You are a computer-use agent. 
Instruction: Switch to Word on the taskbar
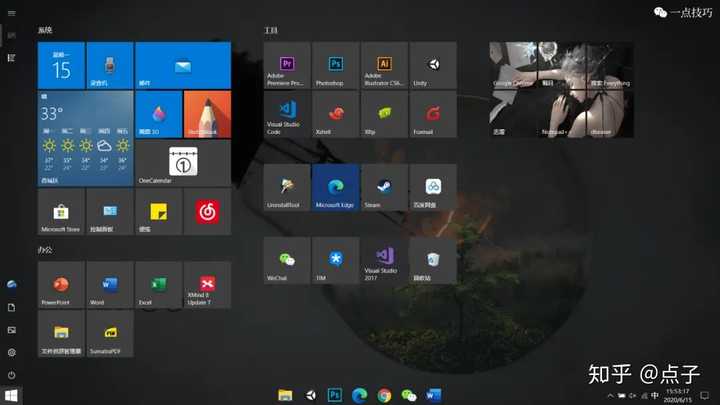pyautogui.click(x=433, y=395)
